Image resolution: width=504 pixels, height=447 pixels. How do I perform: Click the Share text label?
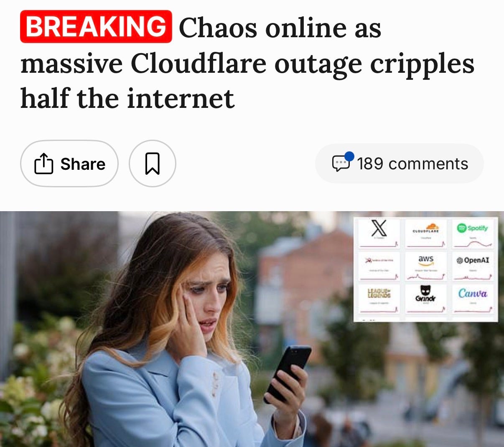point(83,164)
